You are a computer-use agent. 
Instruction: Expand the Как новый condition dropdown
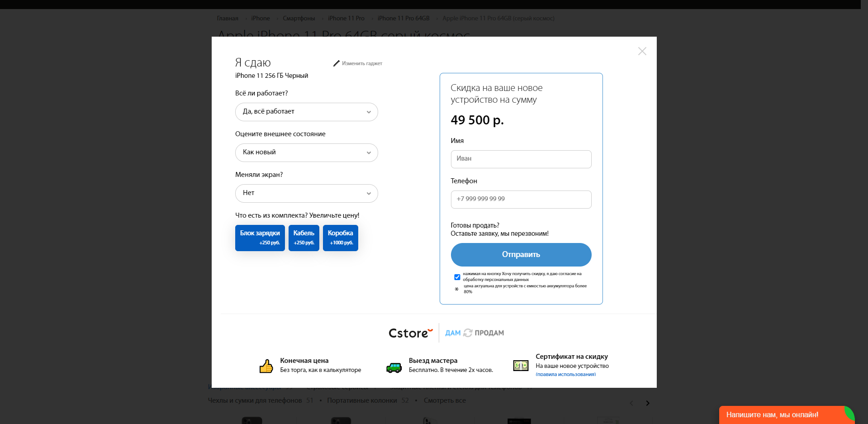click(x=306, y=152)
